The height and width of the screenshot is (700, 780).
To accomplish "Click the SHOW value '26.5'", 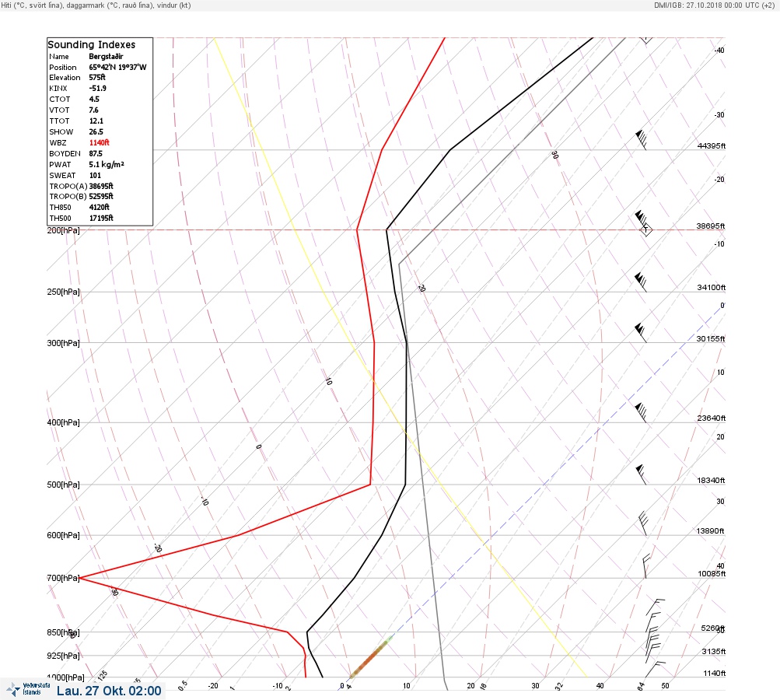I will [96, 132].
